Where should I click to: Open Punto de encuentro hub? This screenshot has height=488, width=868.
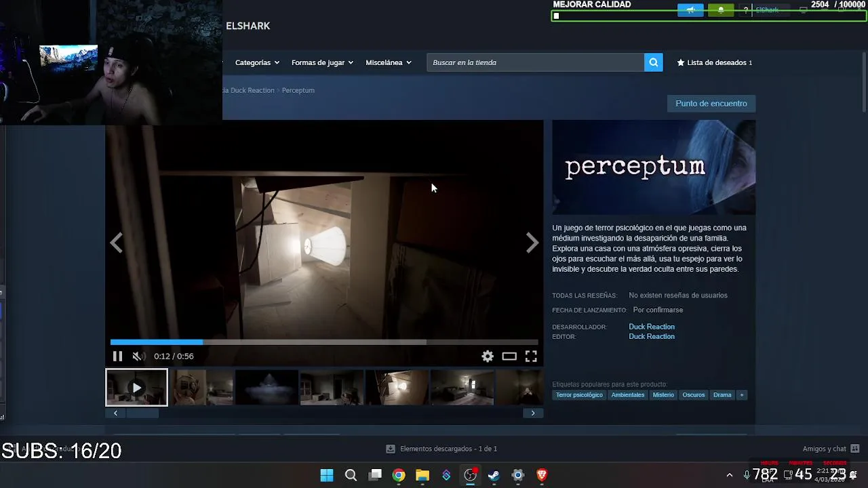tap(711, 104)
